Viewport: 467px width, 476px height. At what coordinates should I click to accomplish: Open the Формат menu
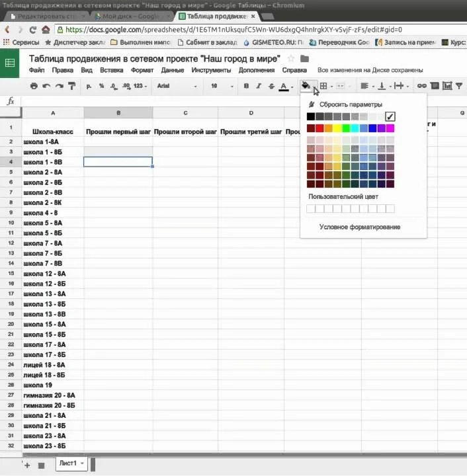pos(142,70)
